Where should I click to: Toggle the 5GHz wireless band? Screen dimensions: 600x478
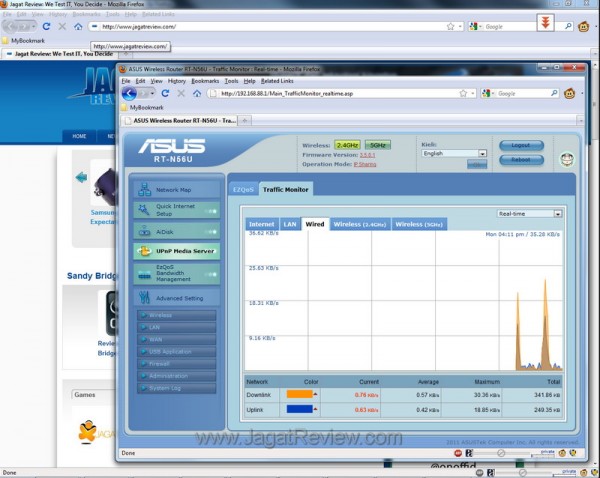tap(378, 145)
